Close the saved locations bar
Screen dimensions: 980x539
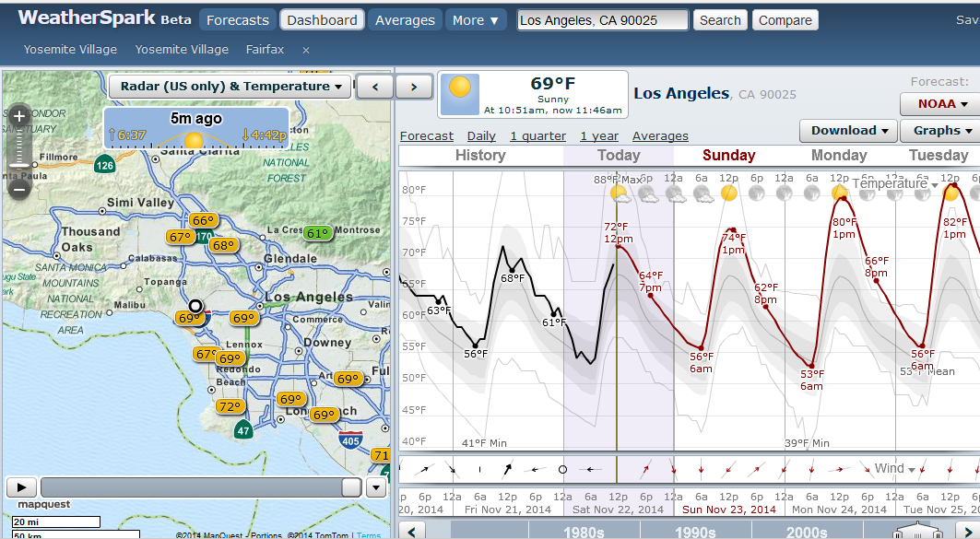[306, 50]
